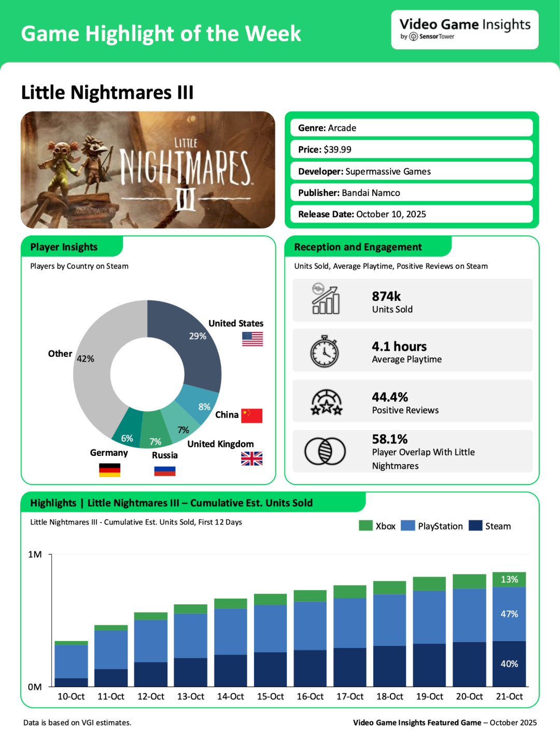Click the 0M y-axis label
Screen dimensions: 560x738
35,687
